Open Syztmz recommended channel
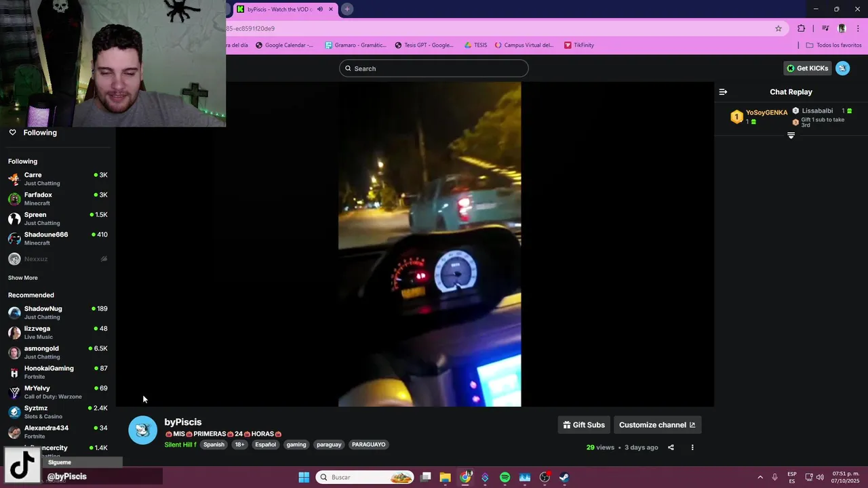Screen dimensions: 868x488 pos(58,412)
